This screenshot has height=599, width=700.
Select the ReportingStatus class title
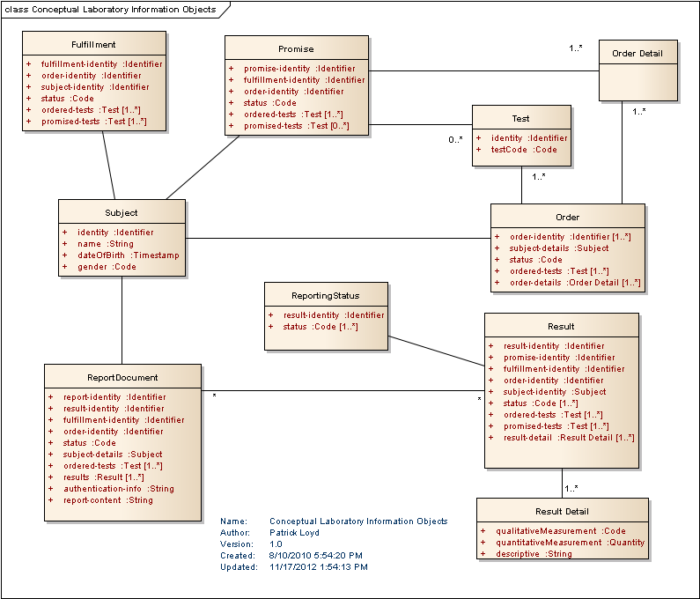(x=326, y=295)
